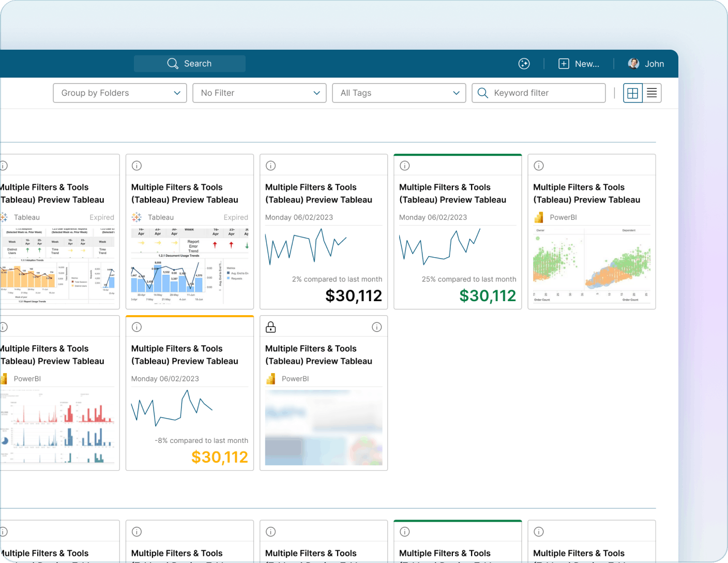Open the AI assistant sparkle icon
The width and height of the screenshot is (728, 563).
click(524, 63)
